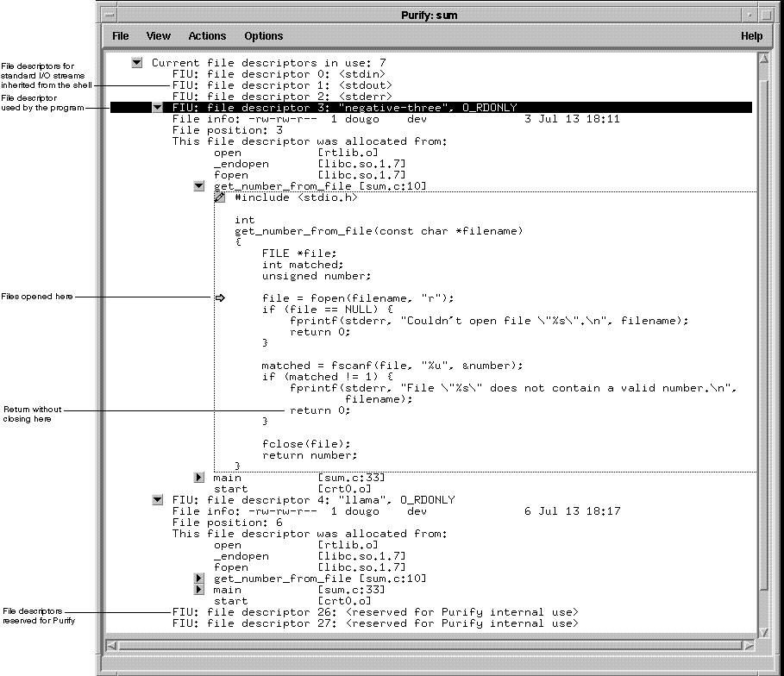This screenshot has width=784, height=676.
Task: Click the pencil edit-source icon
Action: 219,197
